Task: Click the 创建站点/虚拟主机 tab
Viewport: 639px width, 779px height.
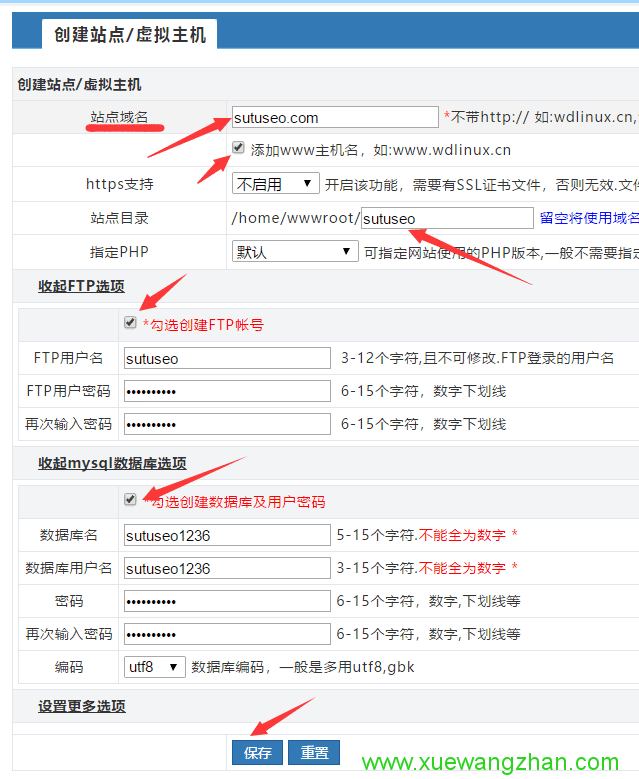Action: click(130, 35)
